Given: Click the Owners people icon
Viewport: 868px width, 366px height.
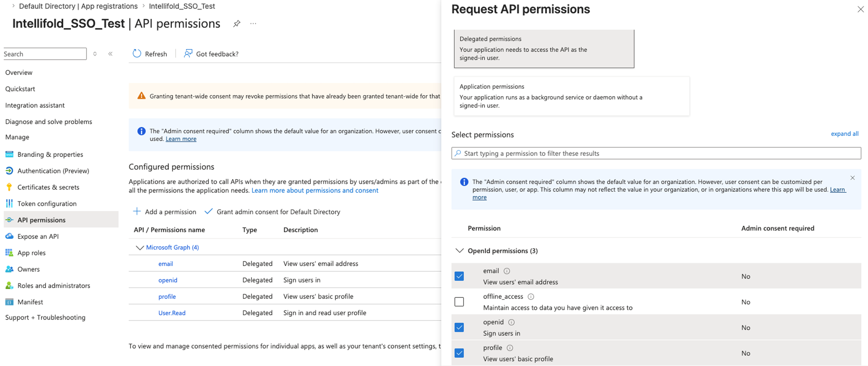Looking at the screenshot, I should (9, 269).
